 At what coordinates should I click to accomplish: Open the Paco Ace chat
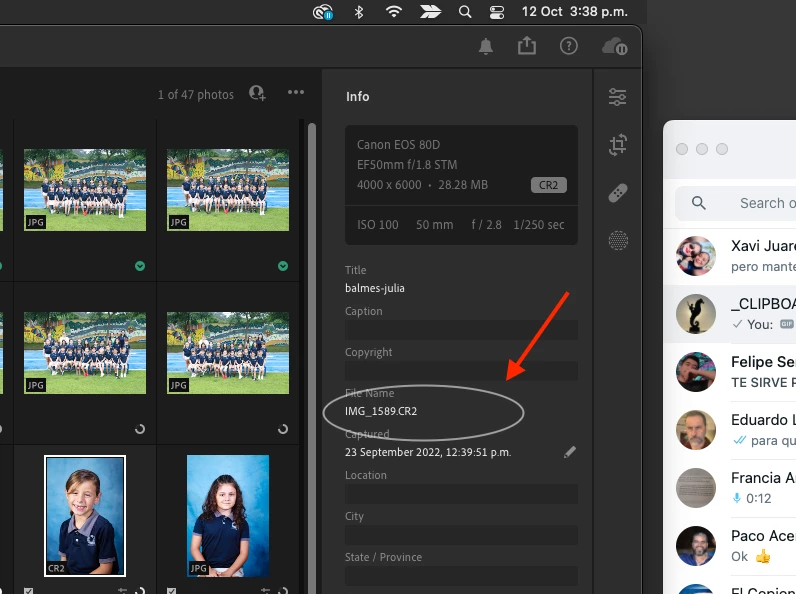tap(730, 545)
